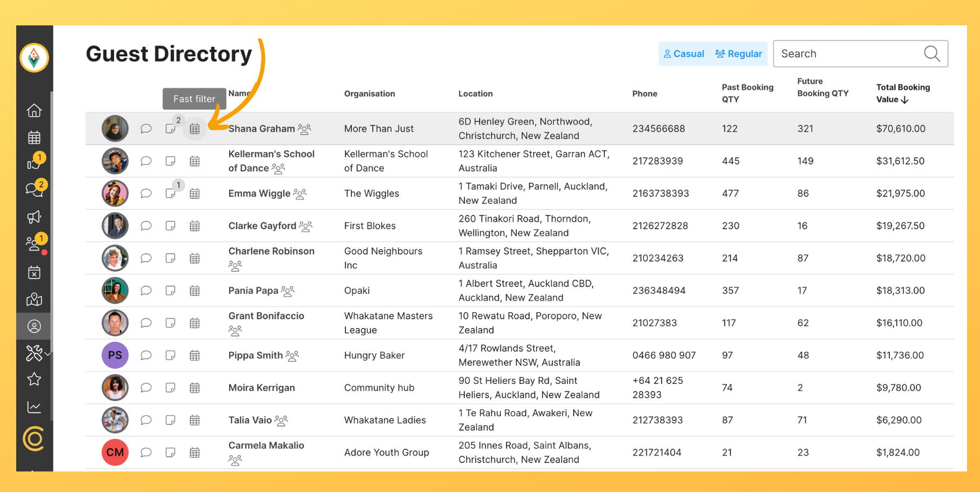Select phone number '0466 980 907'
This screenshot has width=980, height=492.
[664, 355]
